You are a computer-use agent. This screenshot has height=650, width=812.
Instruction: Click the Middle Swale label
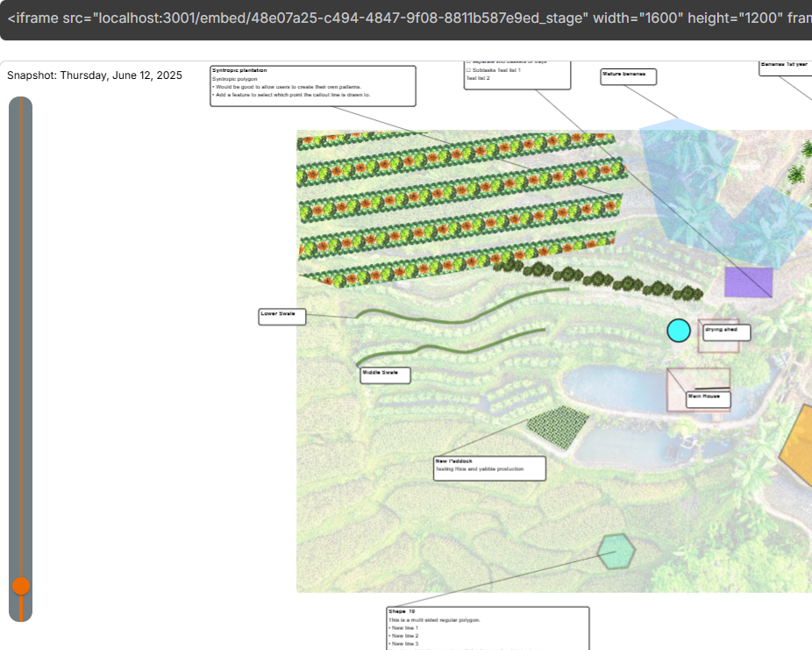pyautogui.click(x=385, y=375)
